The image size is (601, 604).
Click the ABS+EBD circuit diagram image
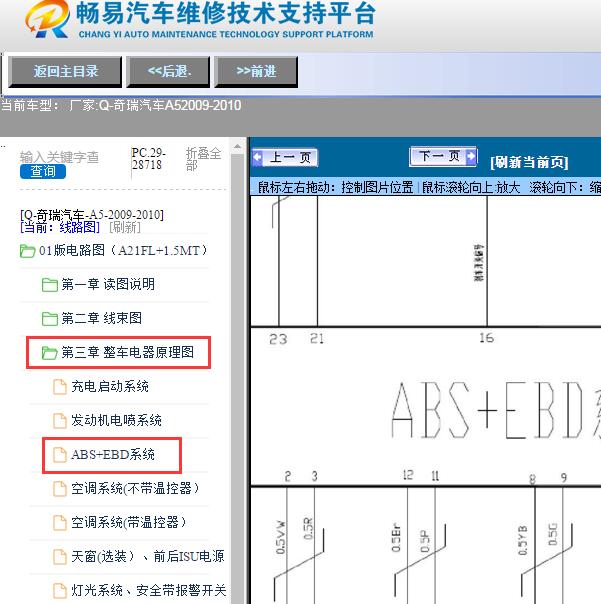tap(426, 400)
